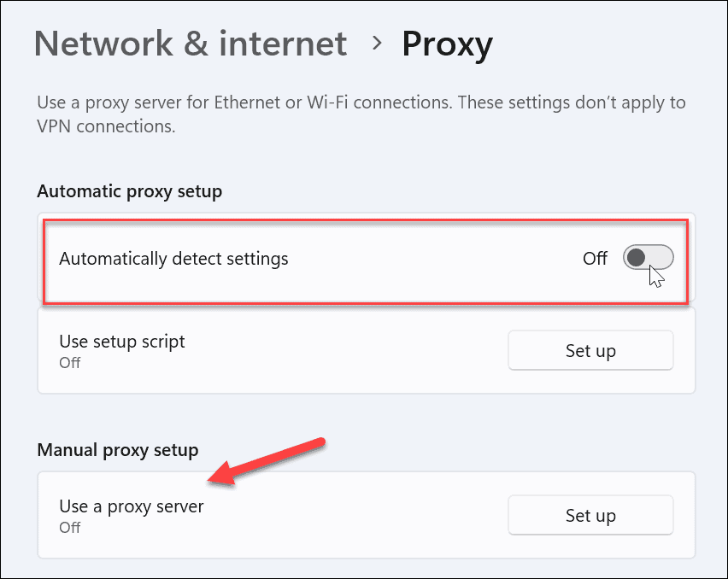
Task: Click the Off label beside the toggle
Action: tap(595, 258)
